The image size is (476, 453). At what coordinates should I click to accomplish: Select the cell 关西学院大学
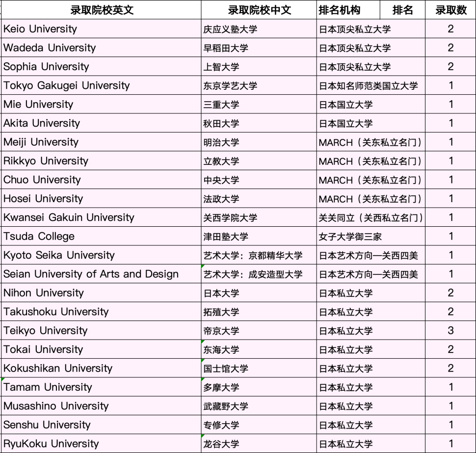tap(259, 217)
